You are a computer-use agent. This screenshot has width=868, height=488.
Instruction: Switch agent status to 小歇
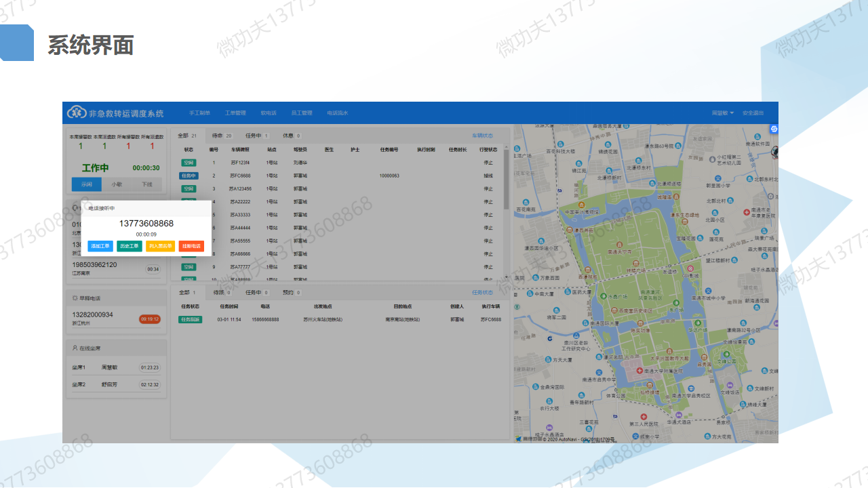[117, 184]
